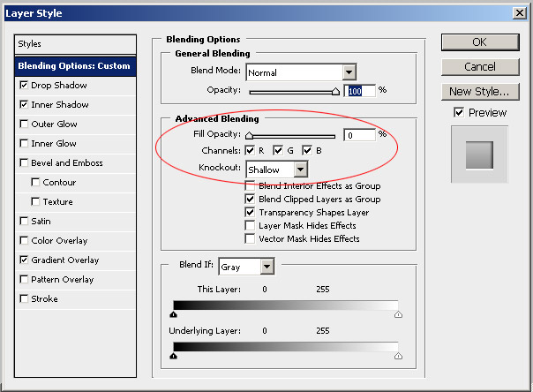Click the style preview thumbnail
The width and height of the screenshot is (533, 392).
pos(479,155)
